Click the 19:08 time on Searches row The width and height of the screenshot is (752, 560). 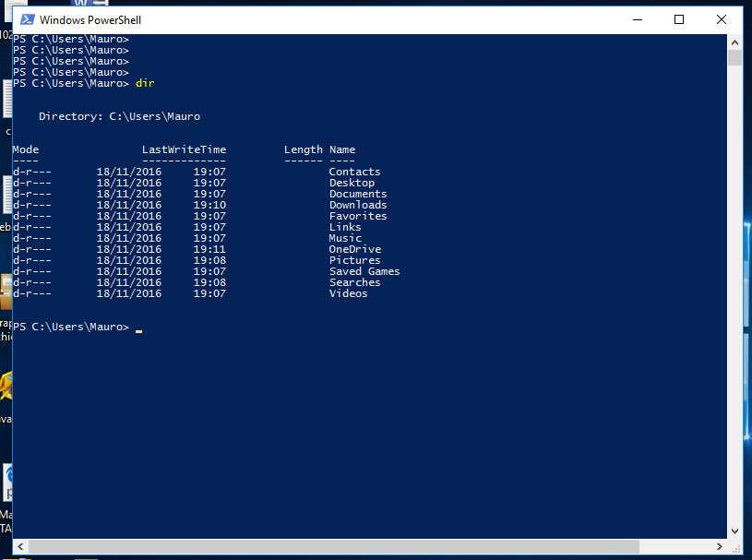[209, 282]
